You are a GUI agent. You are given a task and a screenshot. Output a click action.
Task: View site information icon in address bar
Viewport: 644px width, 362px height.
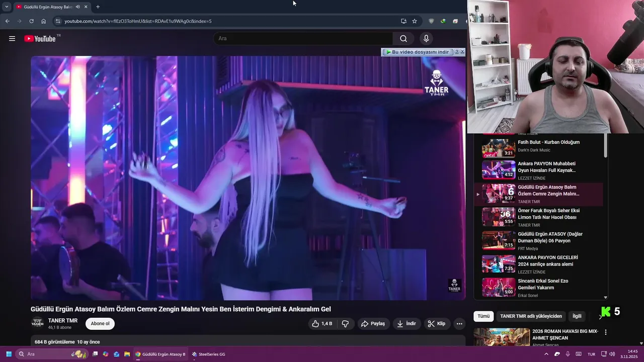coord(57,21)
